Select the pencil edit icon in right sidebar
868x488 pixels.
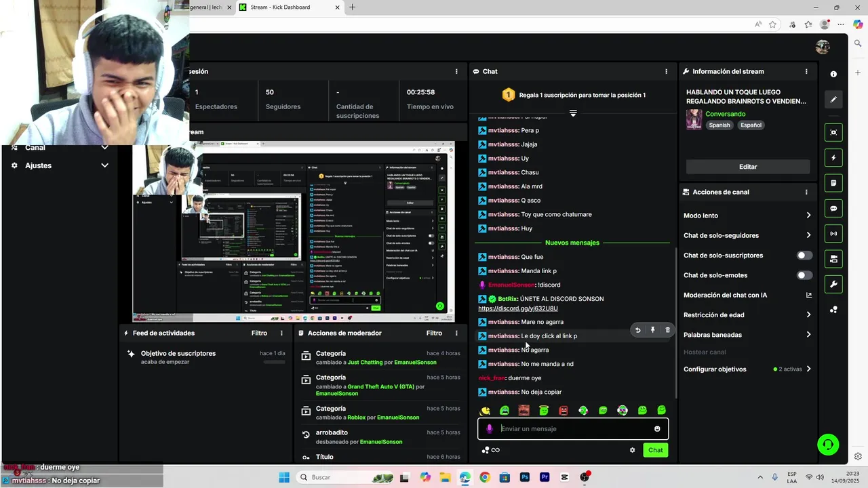[833, 99]
